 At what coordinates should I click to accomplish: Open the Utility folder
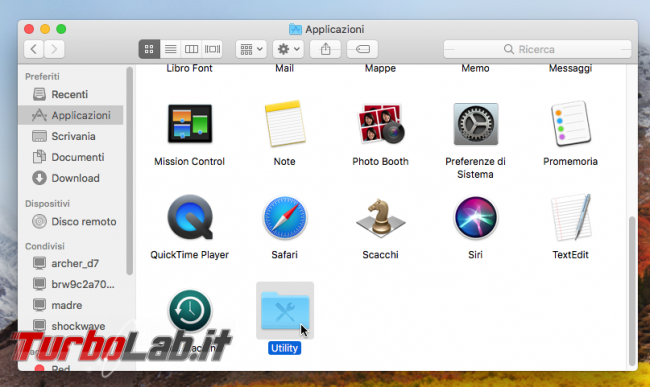285,311
